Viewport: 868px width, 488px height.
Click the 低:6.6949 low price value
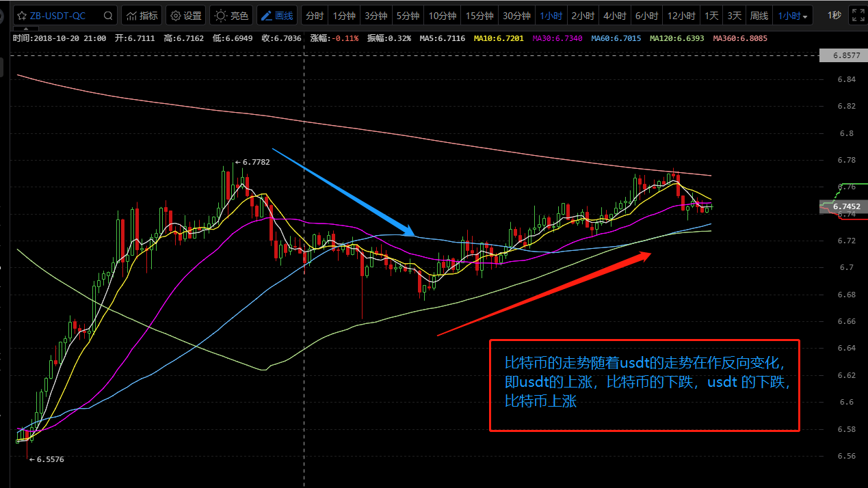[x=233, y=38]
